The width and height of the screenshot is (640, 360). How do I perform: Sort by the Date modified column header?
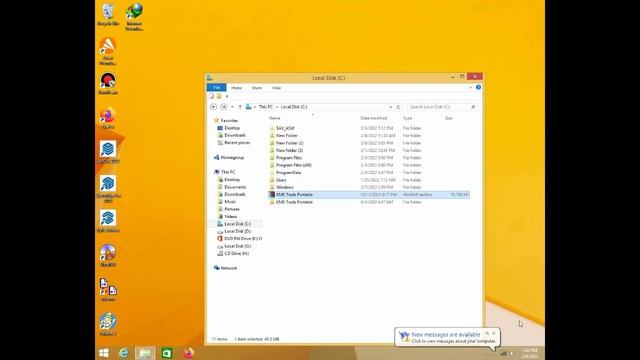pyautogui.click(x=373, y=118)
